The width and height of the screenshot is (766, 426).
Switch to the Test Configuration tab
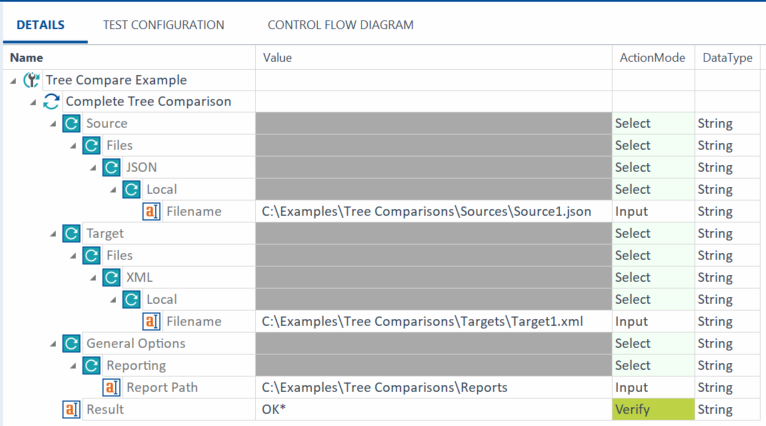pyautogui.click(x=163, y=25)
